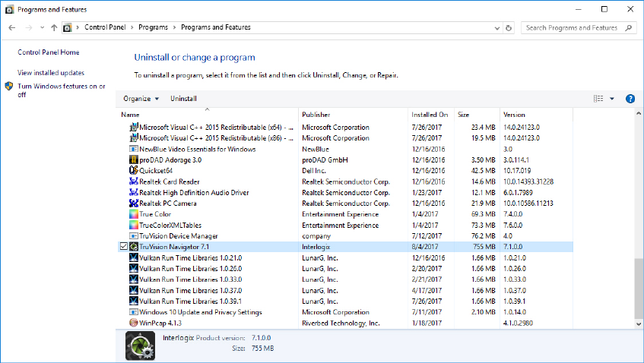
Task: Click the Vulkan Run Time Libraries 1.0.39.1 icon
Action: coord(134,301)
